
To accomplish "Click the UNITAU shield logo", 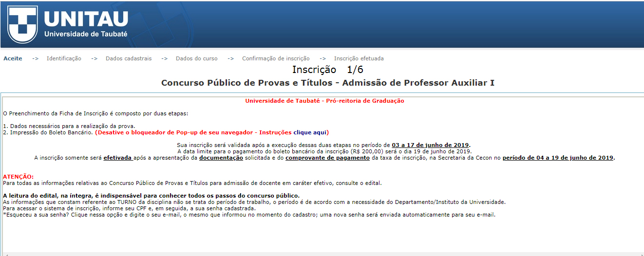I will (x=22, y=23).
